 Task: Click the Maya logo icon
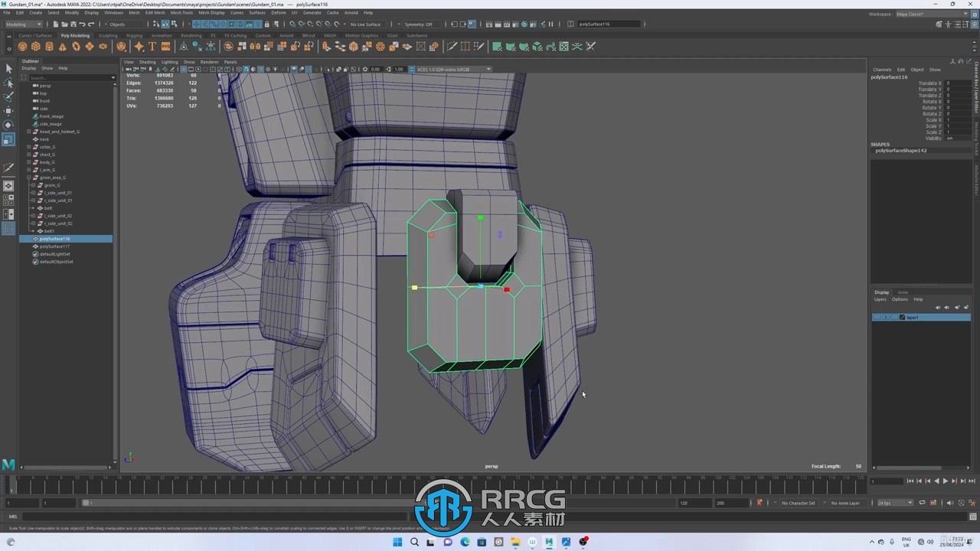tap(8, 464)
